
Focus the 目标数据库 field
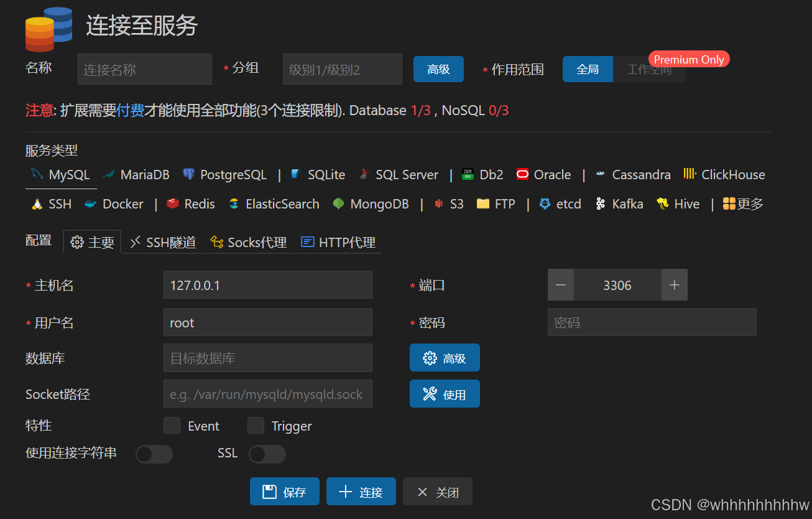click(268, 358)
